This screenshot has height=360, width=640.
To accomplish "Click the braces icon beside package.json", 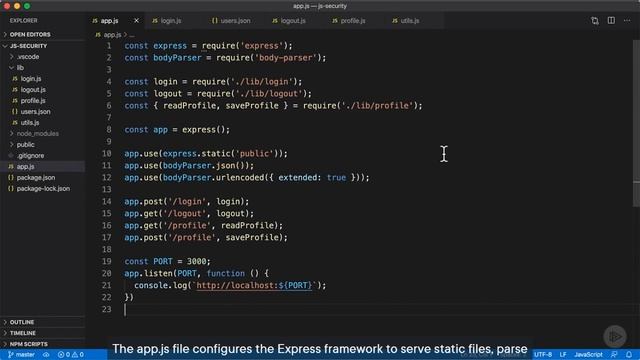I will [x=11, y=178].
